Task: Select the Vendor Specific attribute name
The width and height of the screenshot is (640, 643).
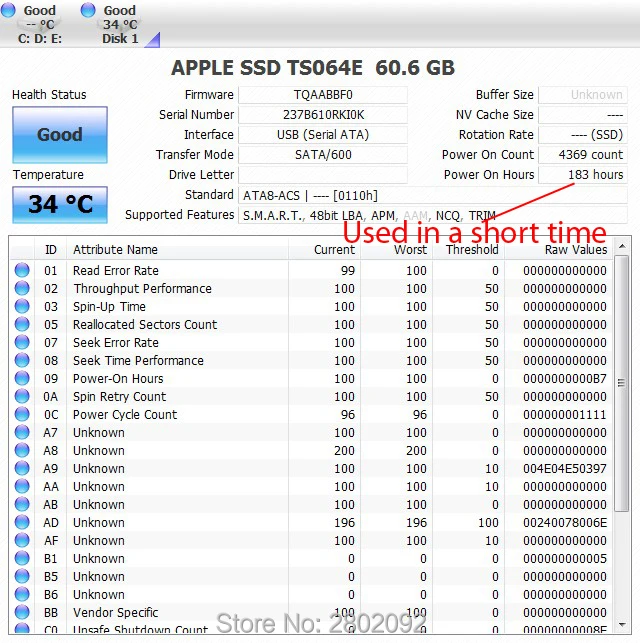Action: [115, 612]
